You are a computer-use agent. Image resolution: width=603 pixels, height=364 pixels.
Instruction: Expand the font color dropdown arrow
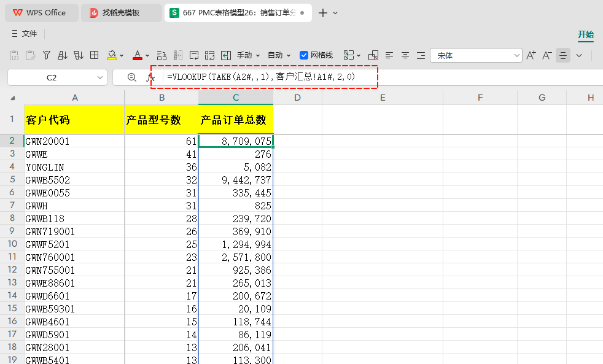tap(147, 56)
